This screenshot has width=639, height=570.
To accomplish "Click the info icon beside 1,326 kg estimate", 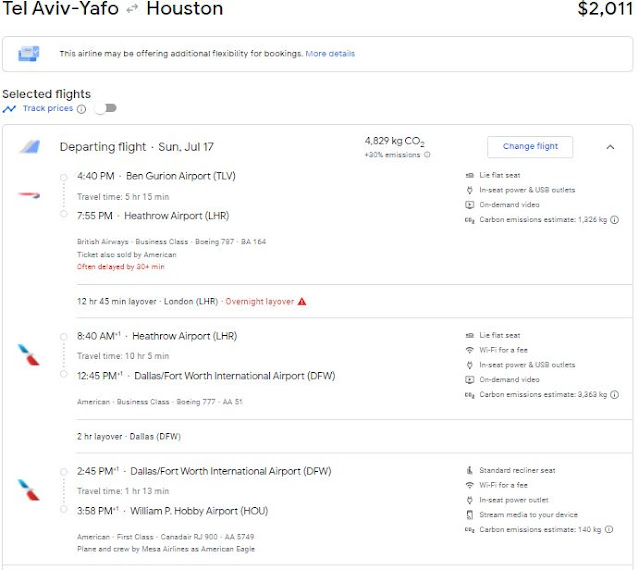I will (614, 220).
